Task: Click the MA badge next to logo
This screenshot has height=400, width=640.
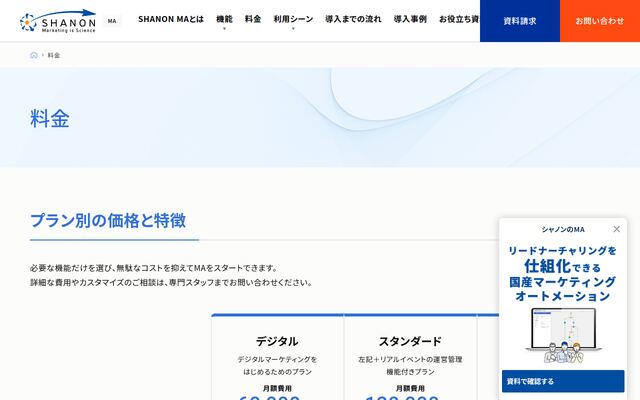Action: coord(112,21)
